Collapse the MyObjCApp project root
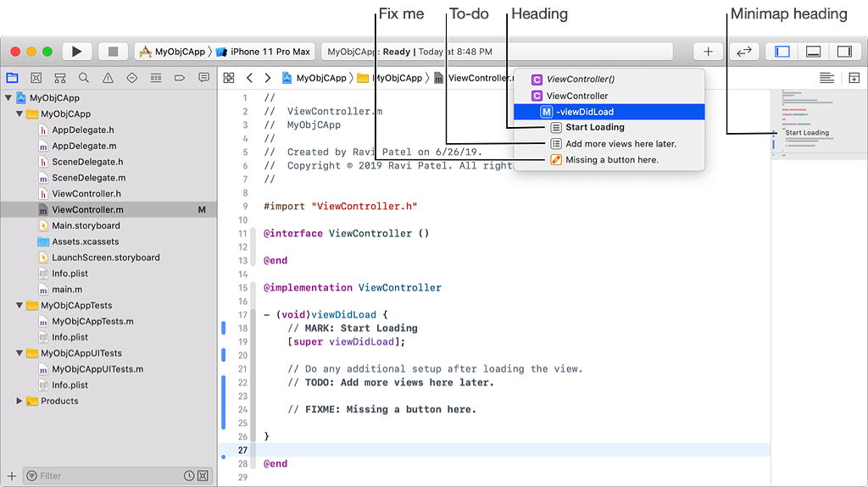 pyautogui.click(x=8, y=98)
